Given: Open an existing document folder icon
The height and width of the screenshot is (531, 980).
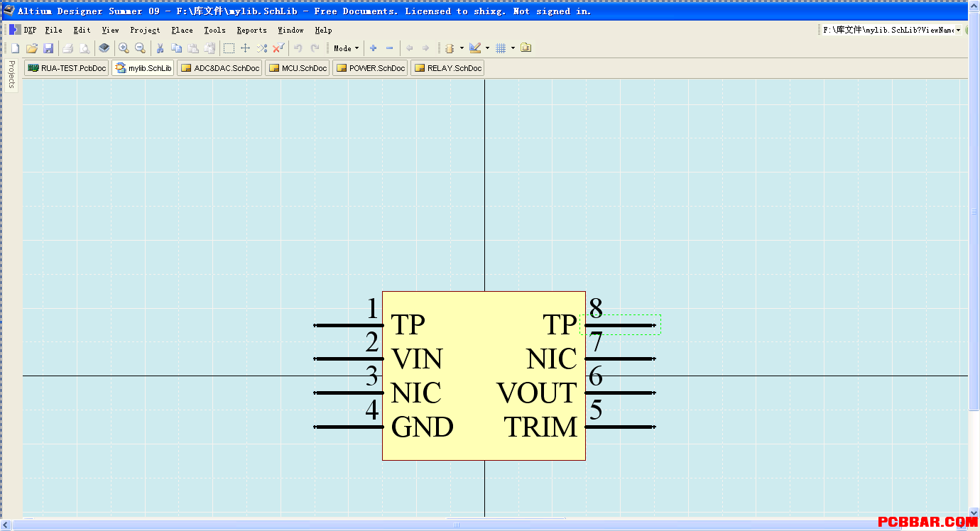Looking at the screenshot, I should 31,48.
